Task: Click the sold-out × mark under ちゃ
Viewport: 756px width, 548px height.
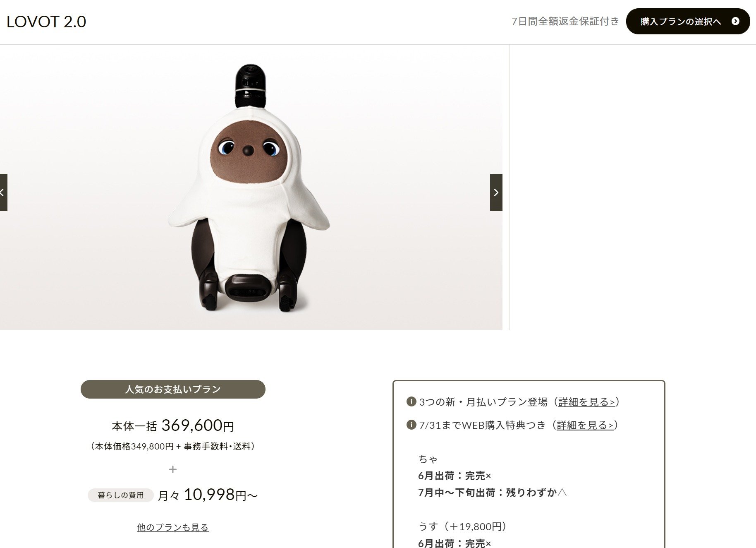Action: point(488,476)
